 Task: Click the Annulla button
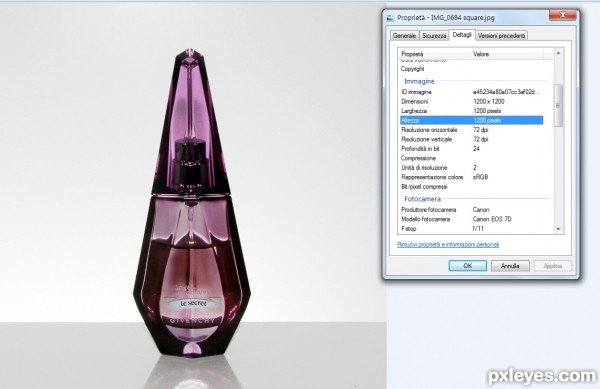pos(510,265)
